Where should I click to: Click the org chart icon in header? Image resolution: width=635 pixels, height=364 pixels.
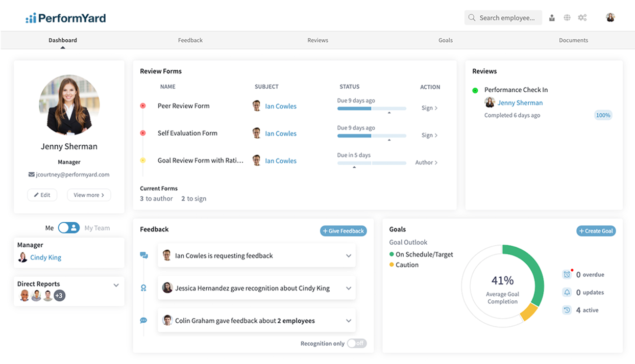click(x=552, y=18)
